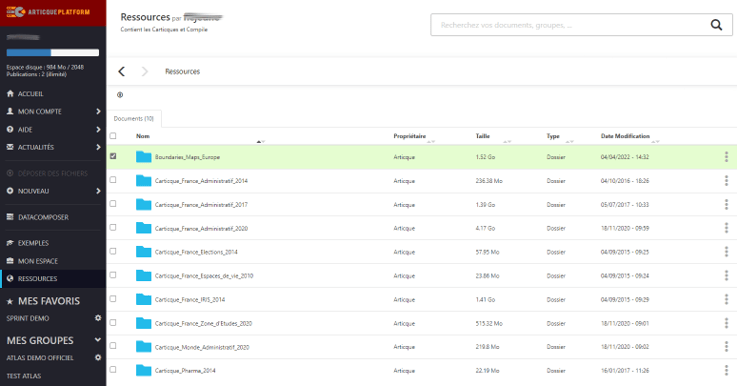Open Cartique_France_Espaces_de_vie_2010 folder icon
737x386 pixels.
[143, 276]
